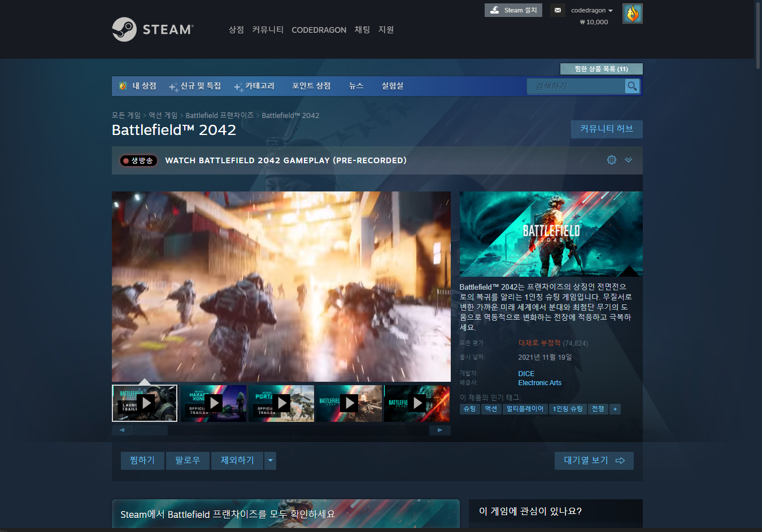Click the 슈팅 tag
Image resolution: width=762 pixels, height=532 pixels.
[469, 409]
